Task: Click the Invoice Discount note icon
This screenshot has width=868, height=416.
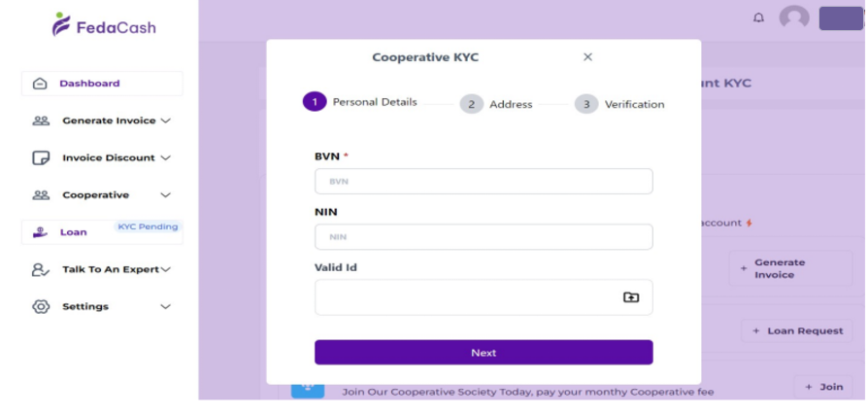Action: pyautogui.click(x=41, y=157)
